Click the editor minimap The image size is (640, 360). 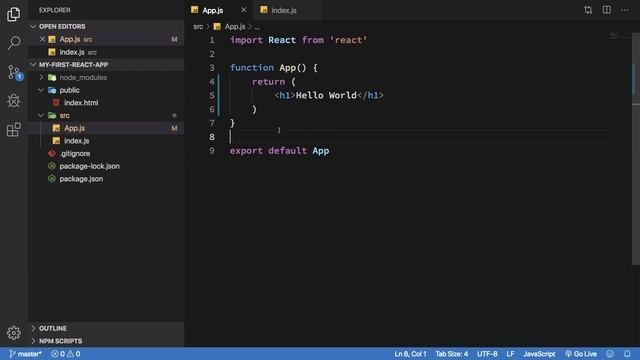point(620,36)
